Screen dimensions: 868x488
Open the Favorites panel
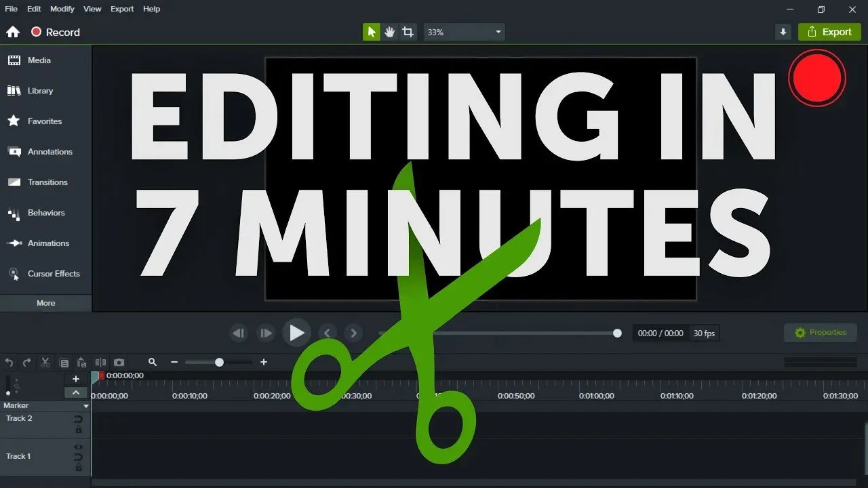pyautogui.click(x=45, y=121)
